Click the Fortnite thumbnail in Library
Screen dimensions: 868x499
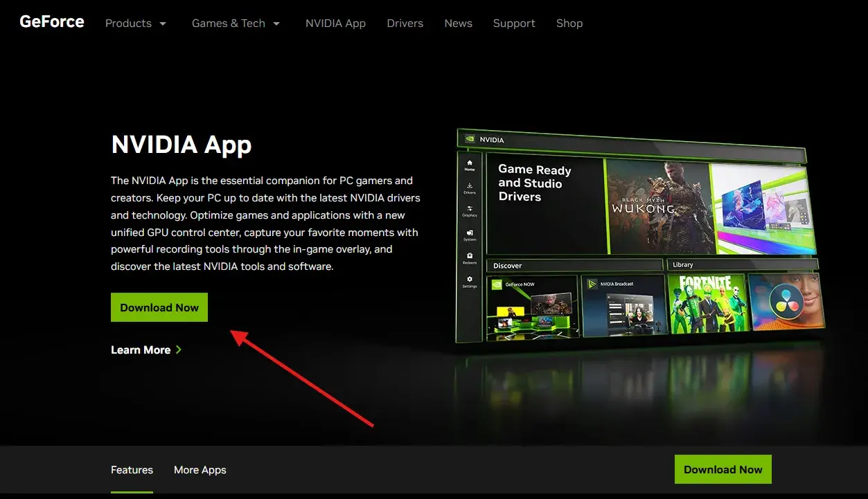(x=705, y=303)
